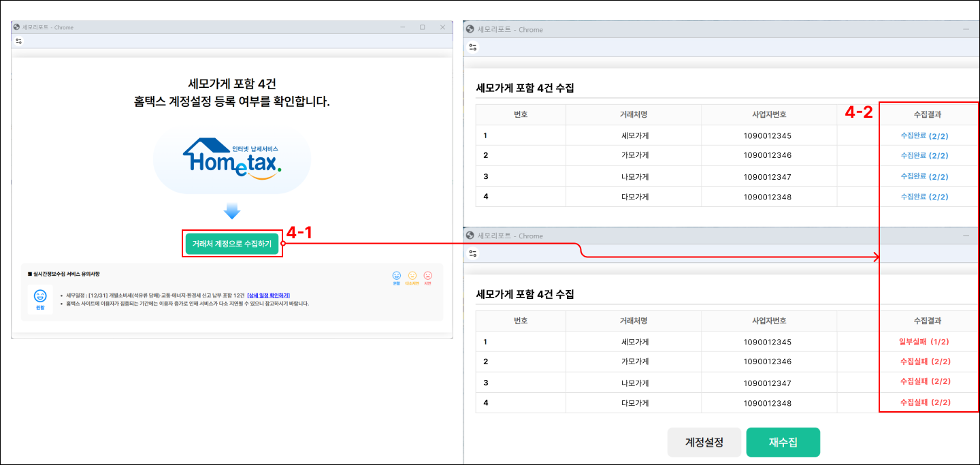Maximize the left 세모리포트 Chrome window
Screen dimensions: 980x465
pyautogui.click(x=422, y=27)
